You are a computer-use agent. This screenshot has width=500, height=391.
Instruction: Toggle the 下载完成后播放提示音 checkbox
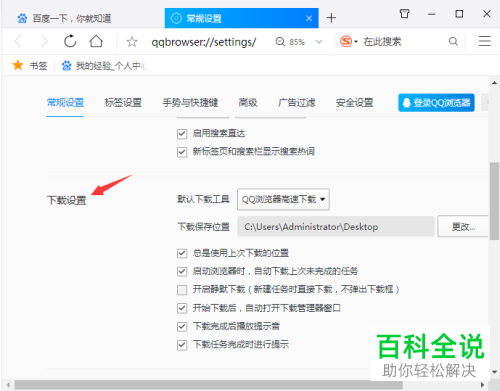point(182,326)
